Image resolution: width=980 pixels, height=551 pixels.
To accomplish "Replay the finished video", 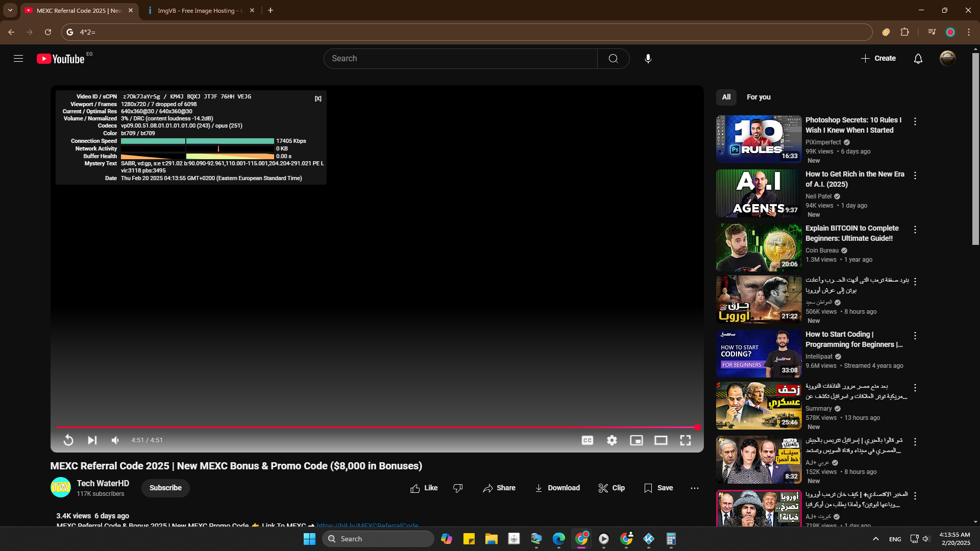I will [x=68, y=440].
